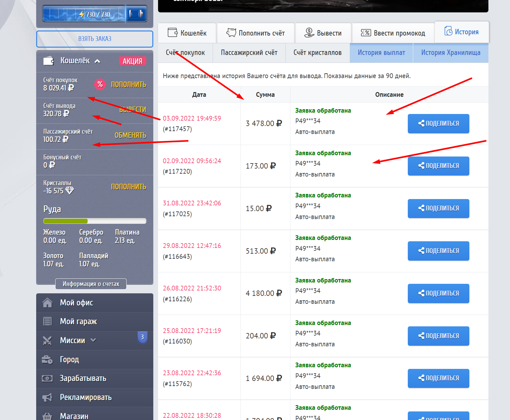
Task: Switch to Счёт покупок sub-tab
Action: click(185, 53)
